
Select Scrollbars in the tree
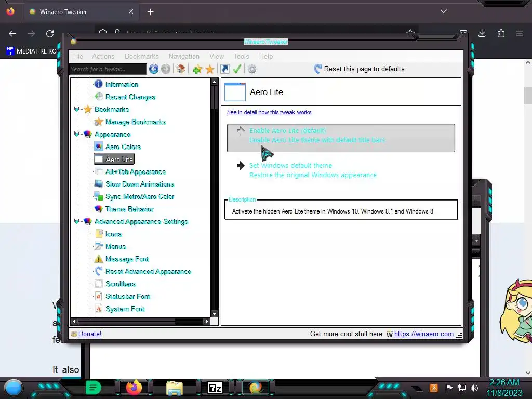(x=121, y=284)
